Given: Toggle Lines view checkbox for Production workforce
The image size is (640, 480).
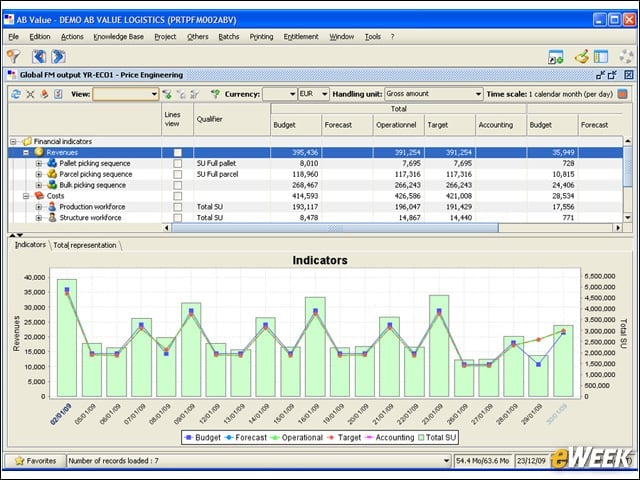Looking at the screenshot, I should 178,207.
